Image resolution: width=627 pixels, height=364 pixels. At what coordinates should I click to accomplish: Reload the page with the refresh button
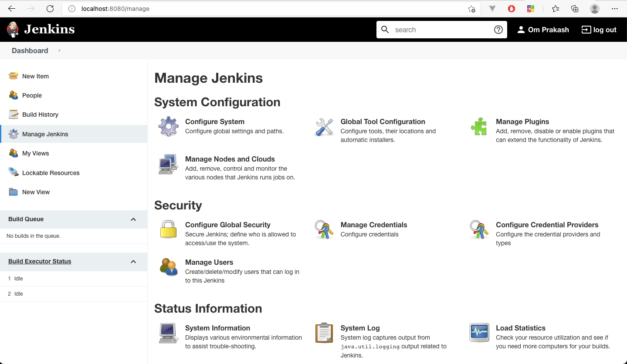[50, 9]
